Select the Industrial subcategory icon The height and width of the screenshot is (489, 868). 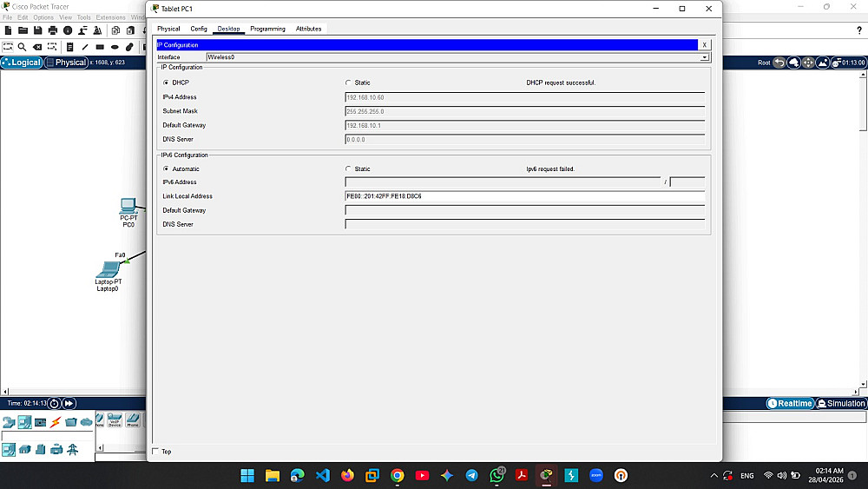56,449
